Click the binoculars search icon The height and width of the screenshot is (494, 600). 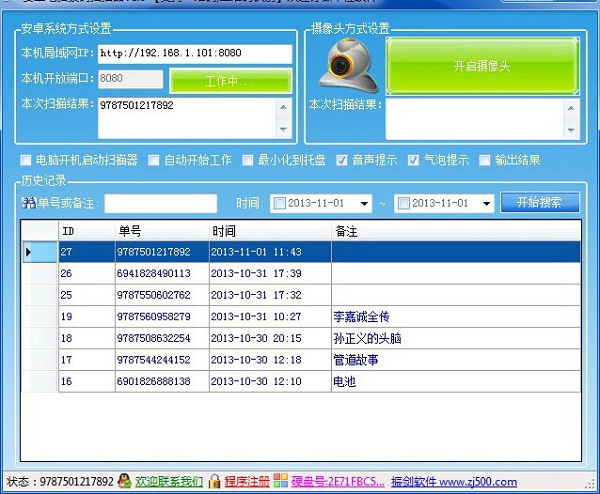(x=29, y=203)
